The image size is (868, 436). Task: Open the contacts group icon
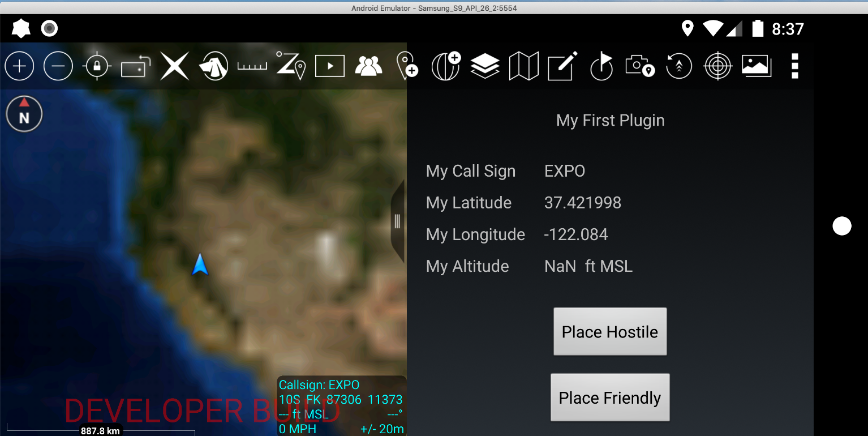368,66
